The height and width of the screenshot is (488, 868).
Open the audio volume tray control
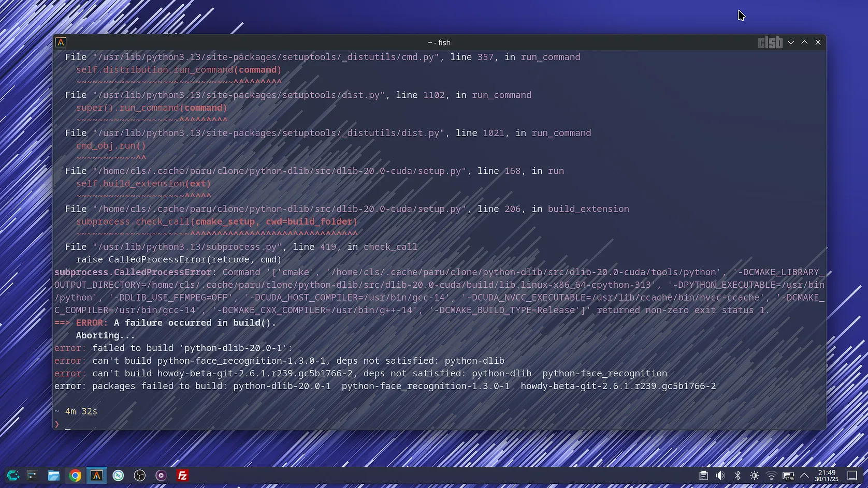click(x=720, y=476)
